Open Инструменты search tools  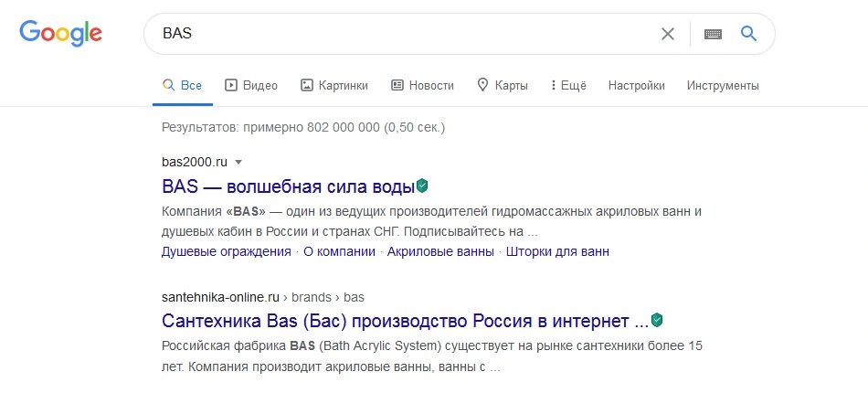[x=723, y=85]
